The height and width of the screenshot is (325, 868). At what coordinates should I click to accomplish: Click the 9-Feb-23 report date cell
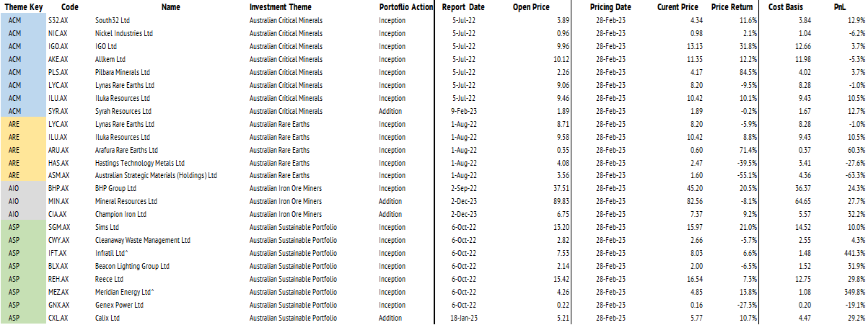click(x=462, y=111)
